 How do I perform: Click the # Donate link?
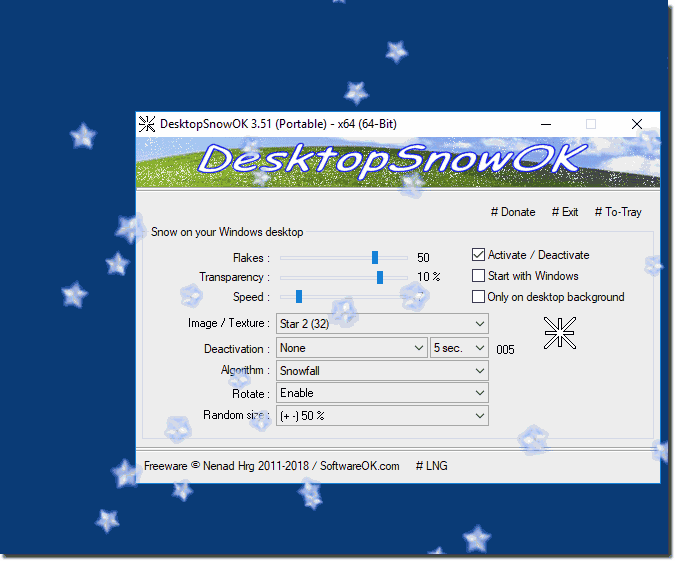(513, 212)
